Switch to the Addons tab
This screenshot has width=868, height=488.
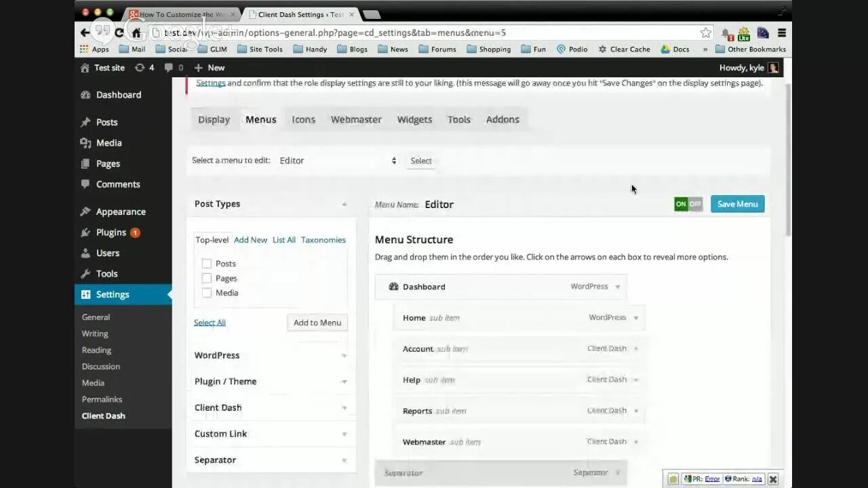502,119
